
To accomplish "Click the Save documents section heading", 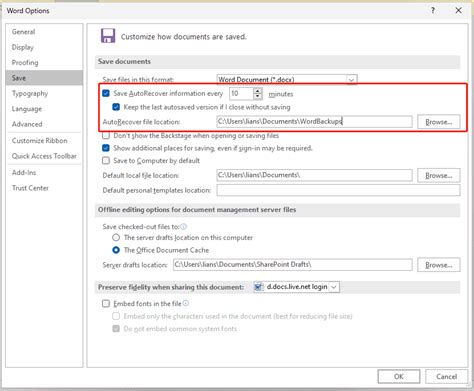I will 124,61.
